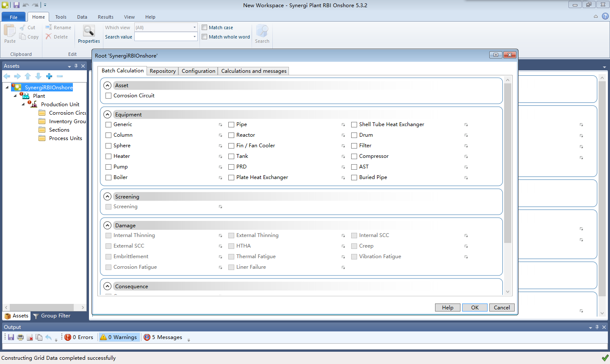
Task: Open the Help question mark icon at top right
Action: (x=605, y=16)
